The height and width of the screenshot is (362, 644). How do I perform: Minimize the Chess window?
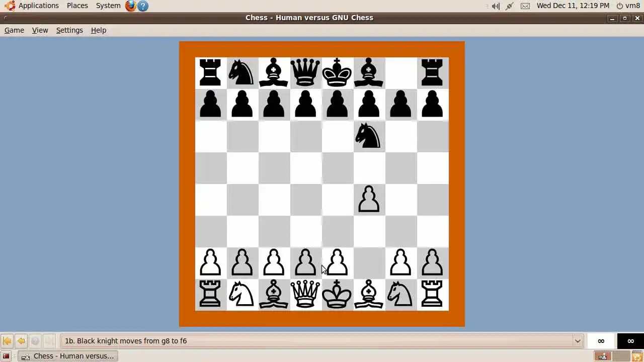click(612, 18)
